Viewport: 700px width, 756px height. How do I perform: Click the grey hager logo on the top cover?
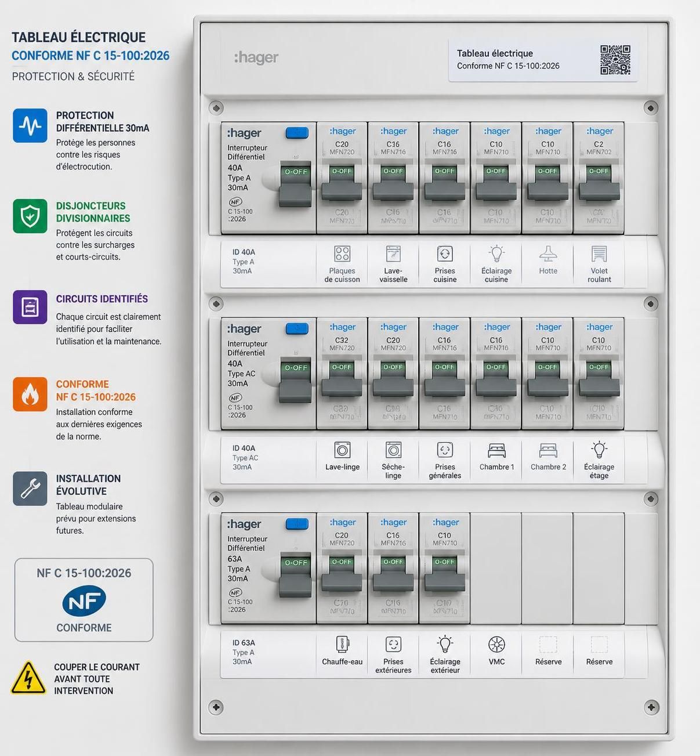click(256, 57)
